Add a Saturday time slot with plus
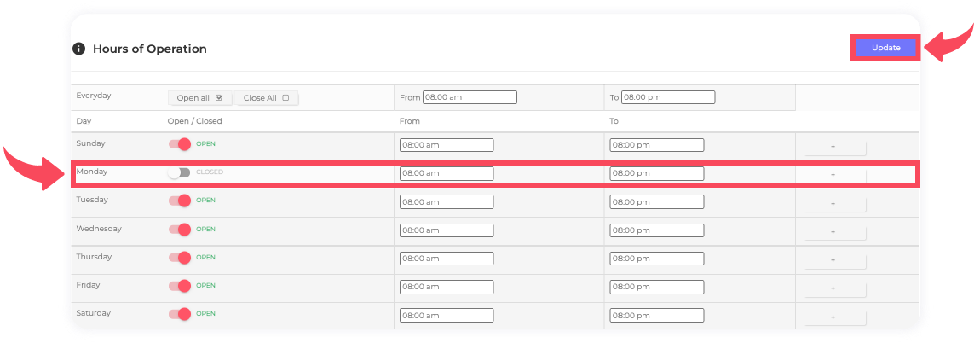 click(x=833, y=317)
